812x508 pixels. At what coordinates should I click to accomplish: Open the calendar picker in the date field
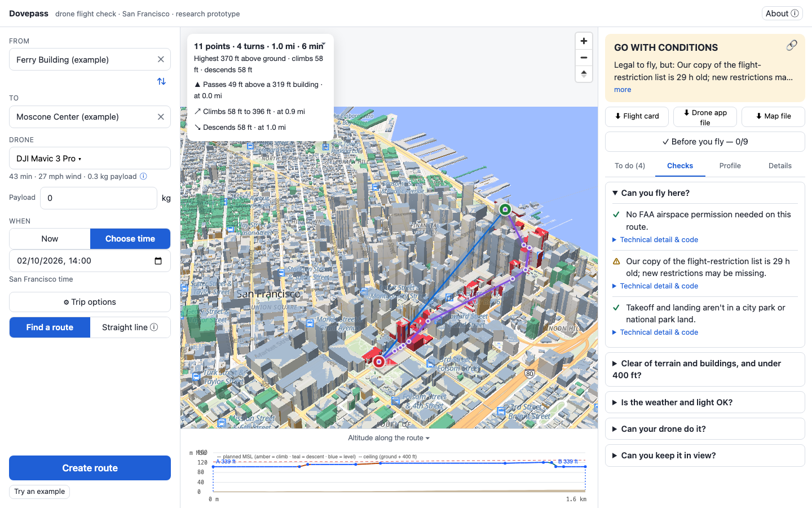pyautogui.click(x=158, y=261)
